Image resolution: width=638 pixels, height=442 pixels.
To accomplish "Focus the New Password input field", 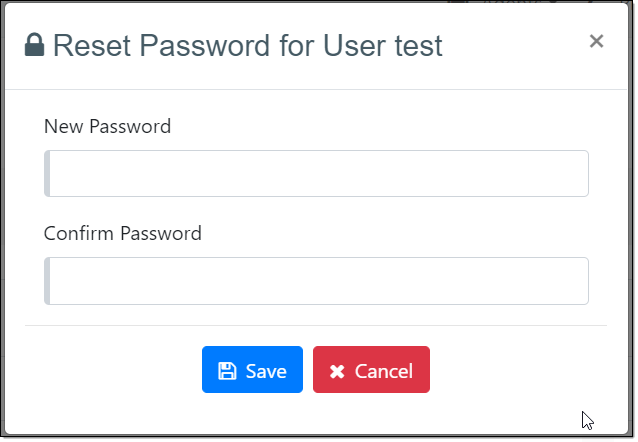I will [318, 174].
